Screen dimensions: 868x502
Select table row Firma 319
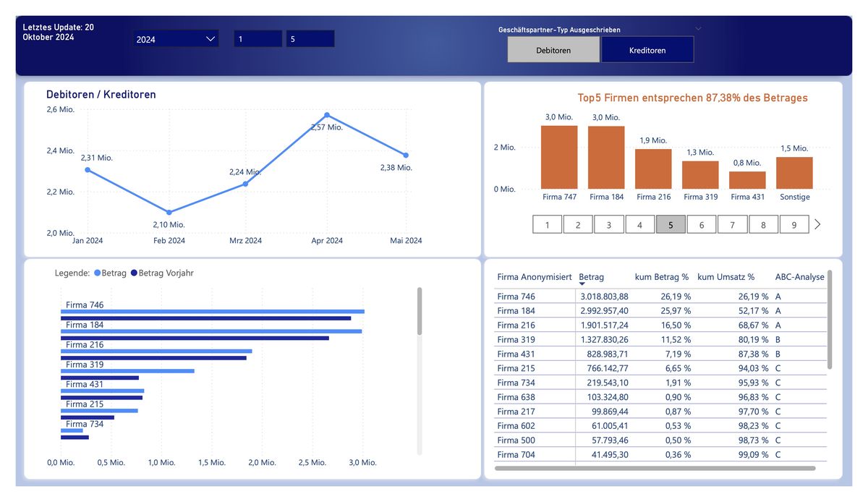point(660,340)
